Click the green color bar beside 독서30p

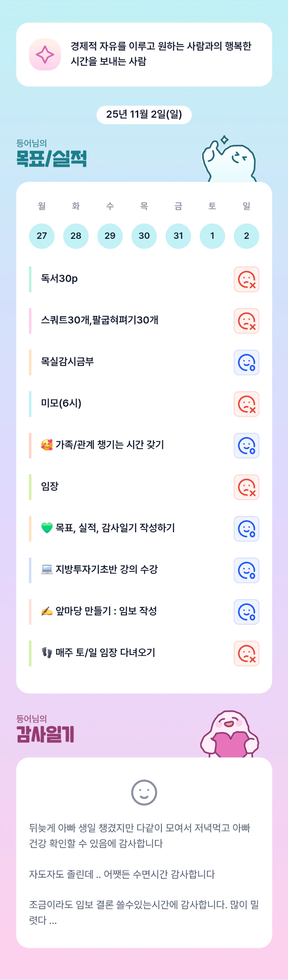30,279
